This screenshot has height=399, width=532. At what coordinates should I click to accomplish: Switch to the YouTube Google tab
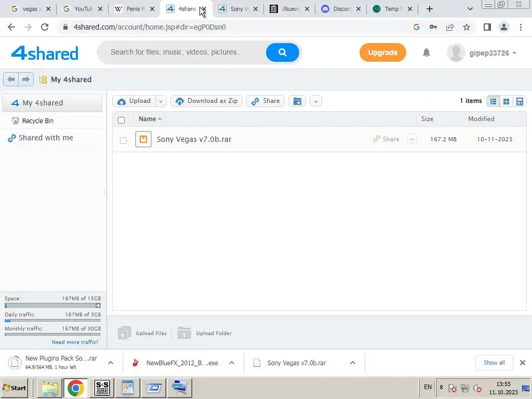tap(82, 9)
